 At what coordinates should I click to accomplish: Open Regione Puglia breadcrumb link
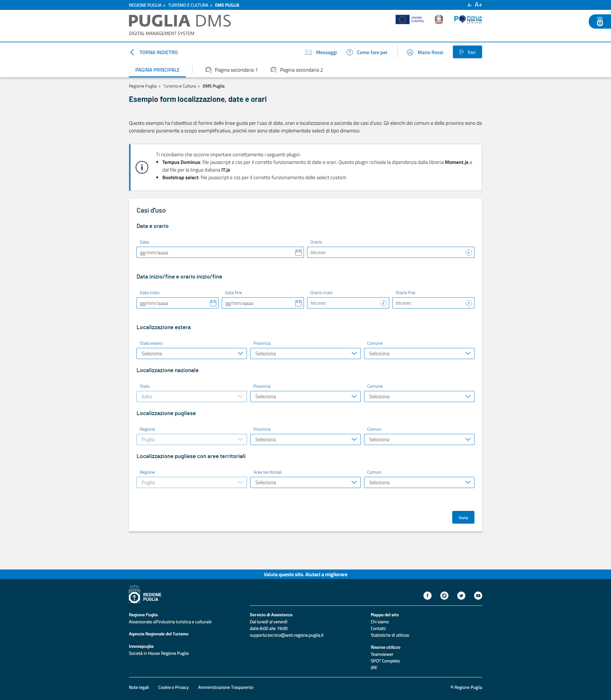click(x=143, y=86)
